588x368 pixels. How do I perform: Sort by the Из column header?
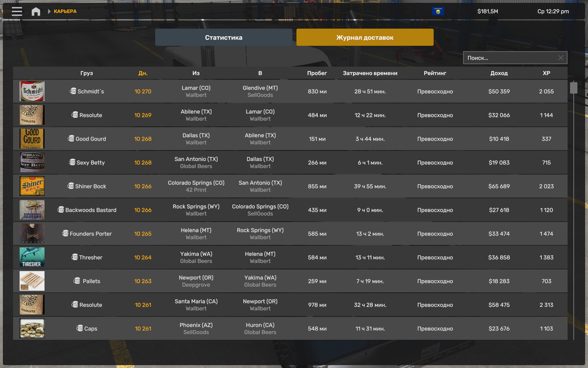(196, 73)
